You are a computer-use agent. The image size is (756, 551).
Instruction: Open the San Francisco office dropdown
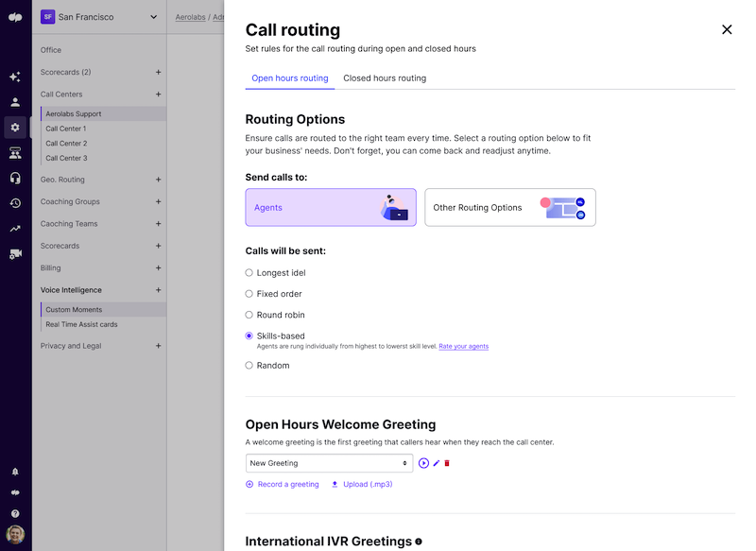[99, 17]
